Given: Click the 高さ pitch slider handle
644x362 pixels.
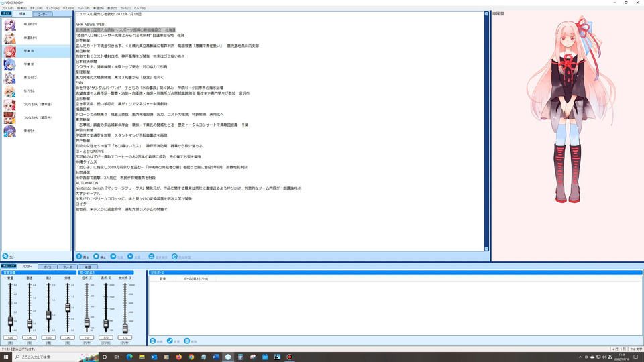Looking at the screenshot, I should coord(48,315).
